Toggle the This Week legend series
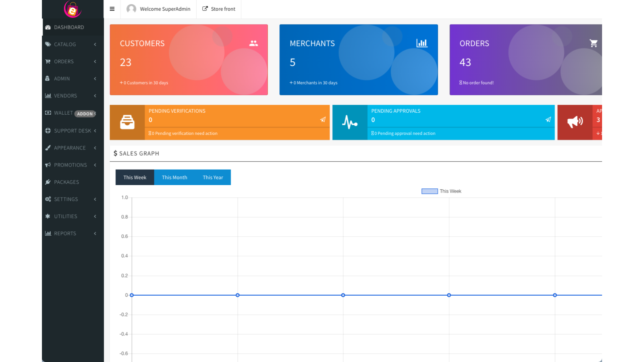Screen dimensions: 644x362 pos(430,191)
